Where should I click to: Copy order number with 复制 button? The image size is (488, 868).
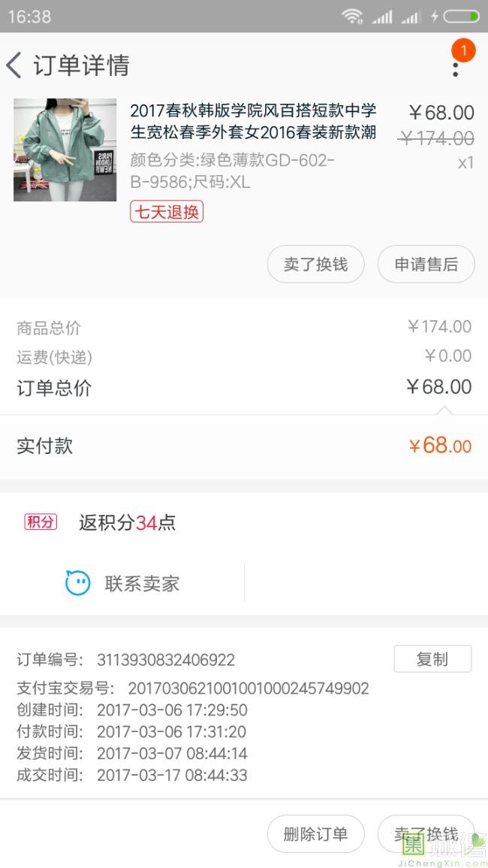pyautogui.click(x=432, y=659)
